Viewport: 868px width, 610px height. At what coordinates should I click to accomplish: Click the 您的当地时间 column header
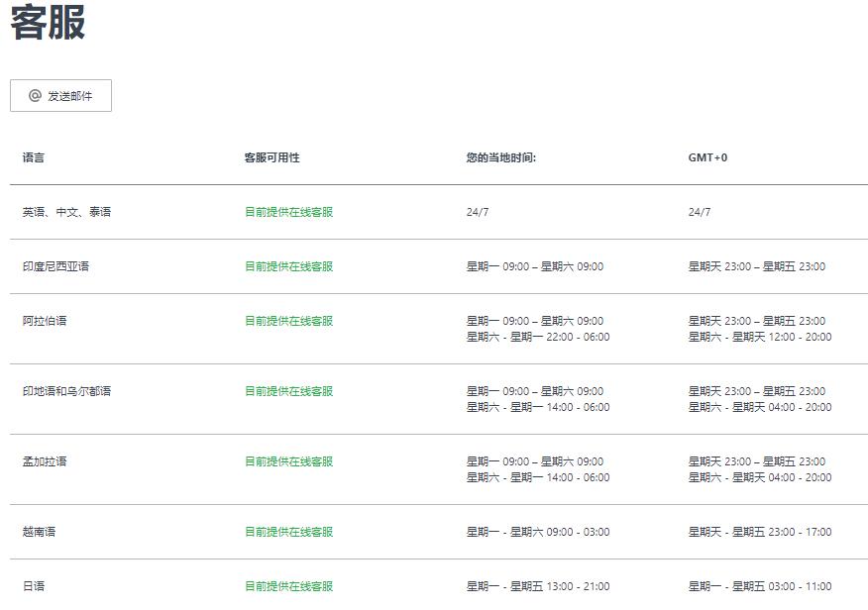point(501,157)
